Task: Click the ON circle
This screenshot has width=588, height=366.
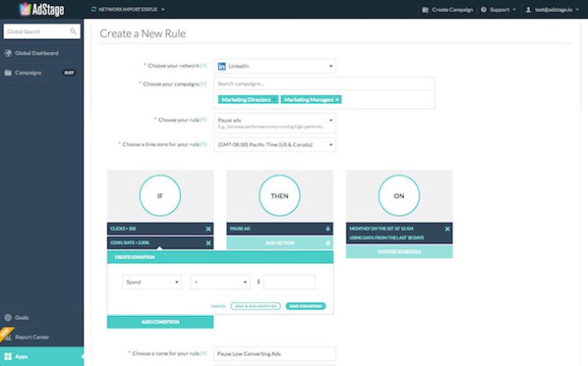Action: click(x=399, y=196)
